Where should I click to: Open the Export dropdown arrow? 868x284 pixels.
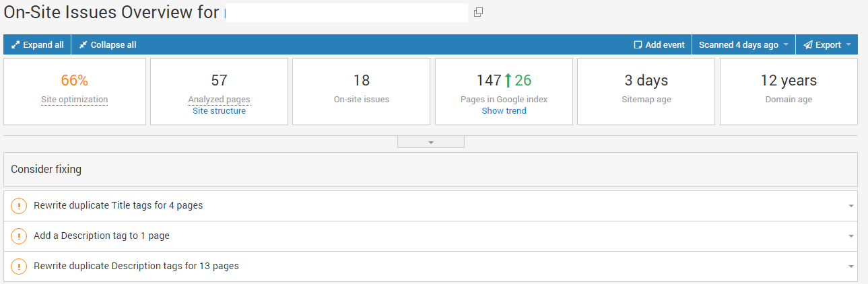coord(848,45)
